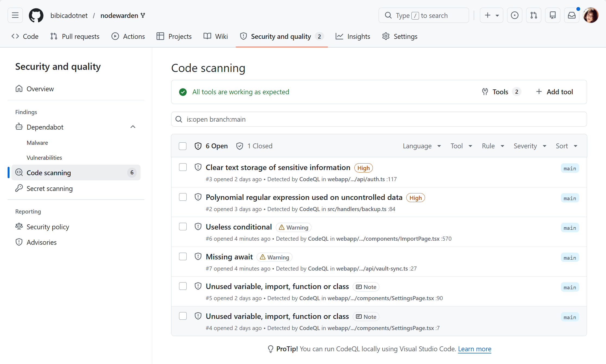Switch to the Settings tab

(x=400, y=36)
